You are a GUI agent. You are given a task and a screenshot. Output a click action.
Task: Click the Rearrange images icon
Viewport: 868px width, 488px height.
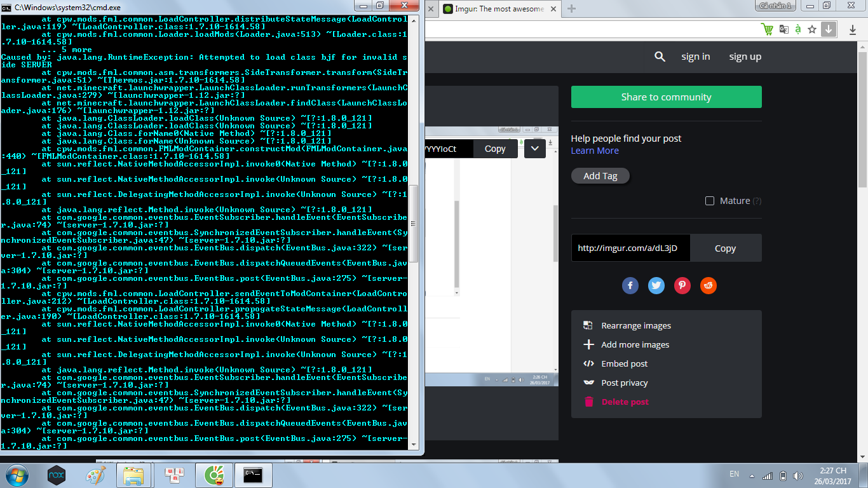click(588, 325)
